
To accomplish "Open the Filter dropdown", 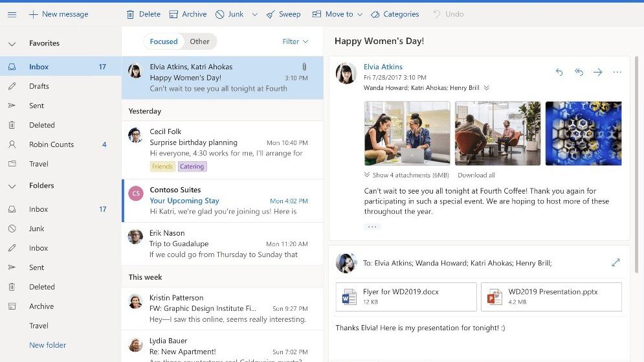I will coord(295,41).
